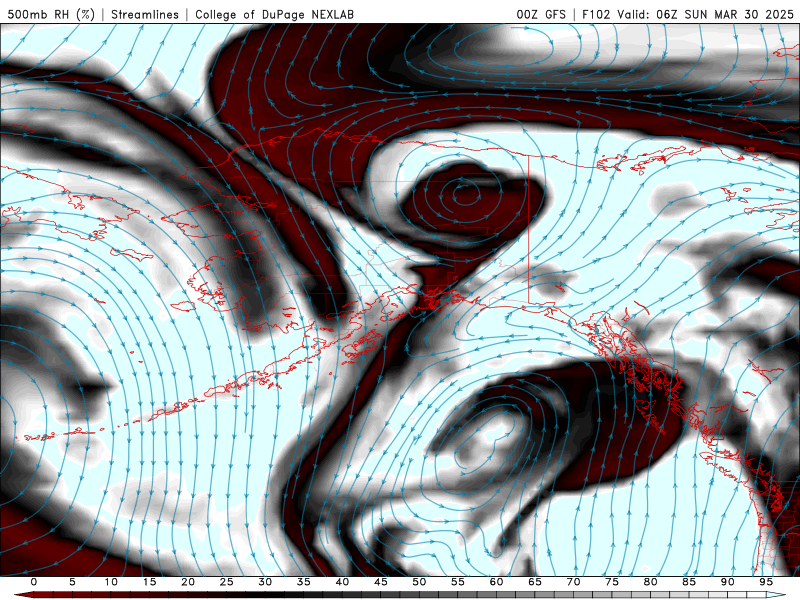This screenshot has height=600, width=800.
Task: Click the color bar label '0'
Action: [x=34, y=582]
